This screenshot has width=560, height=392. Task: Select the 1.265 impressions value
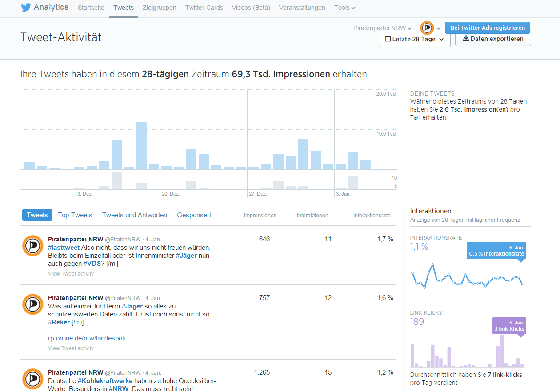(262, 372)
